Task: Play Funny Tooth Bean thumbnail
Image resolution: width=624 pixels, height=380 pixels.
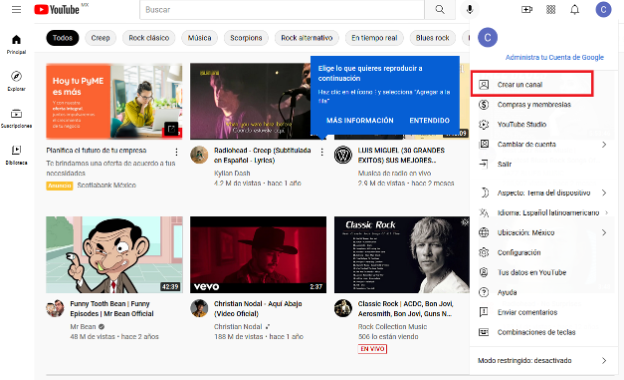Action: 114,255
